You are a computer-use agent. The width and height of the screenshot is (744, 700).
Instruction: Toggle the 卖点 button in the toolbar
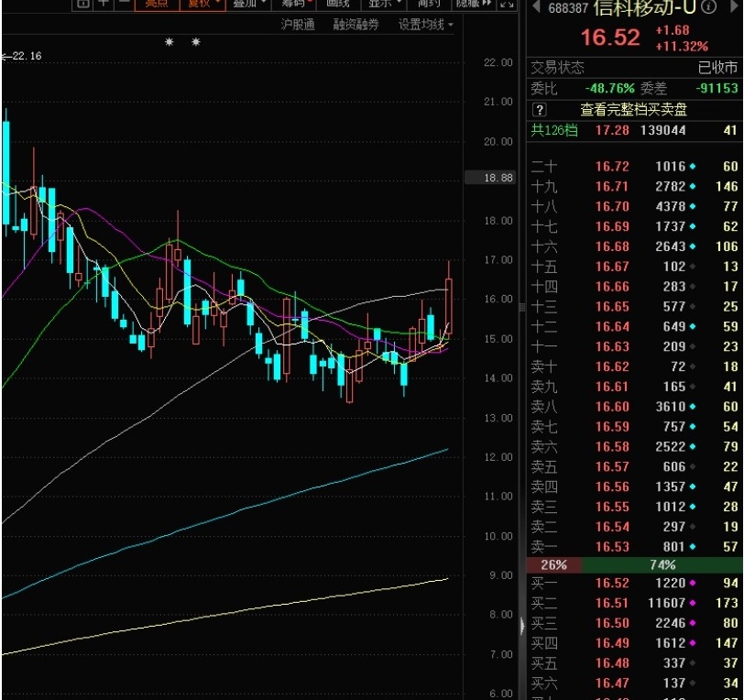(x=156, y=4)
